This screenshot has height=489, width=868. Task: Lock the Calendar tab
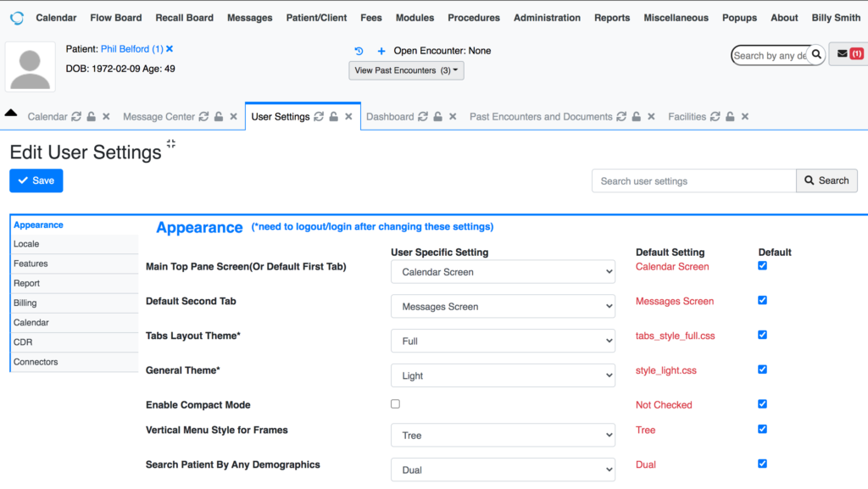click(x=92, y=117)
